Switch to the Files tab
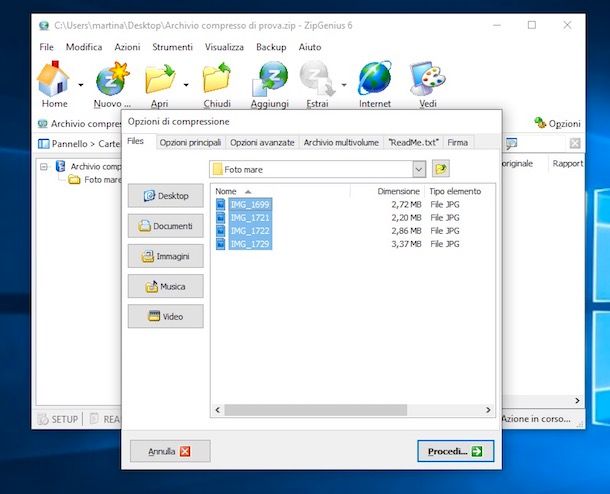Viewport: 610px width, 494px height. point(136,141)
